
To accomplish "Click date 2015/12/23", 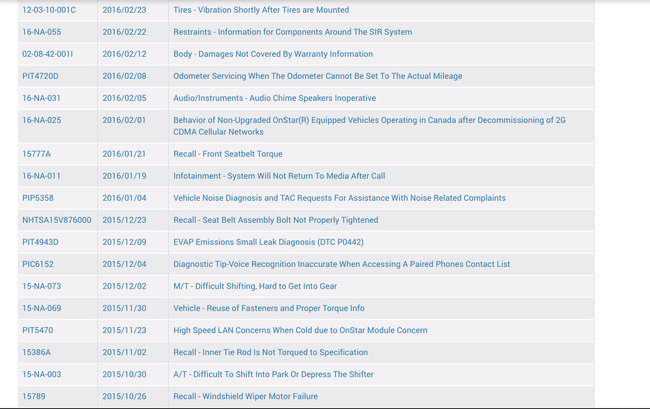I will tap(124, 220).
